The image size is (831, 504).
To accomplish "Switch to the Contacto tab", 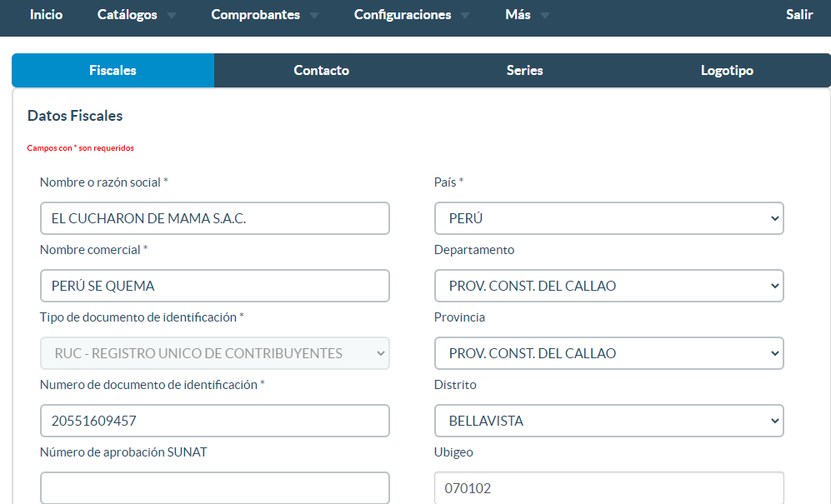I will [x=321, y=71].
